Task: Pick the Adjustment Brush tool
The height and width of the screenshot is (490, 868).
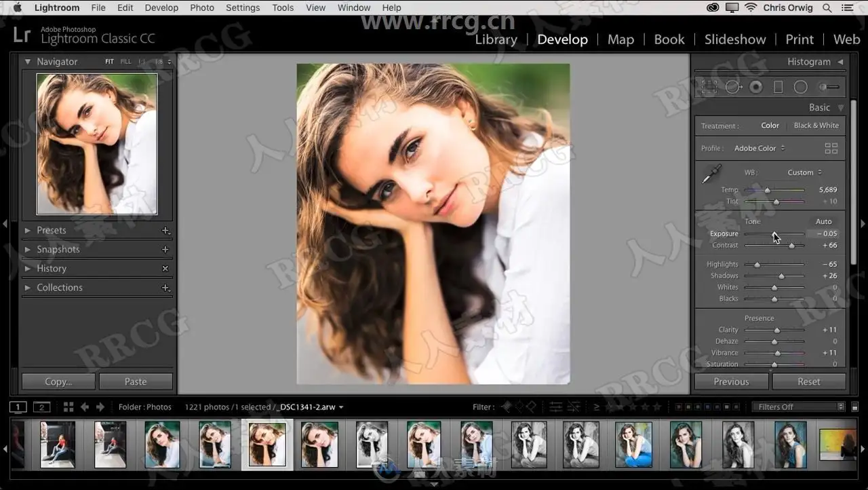Action: coord(828,87)
